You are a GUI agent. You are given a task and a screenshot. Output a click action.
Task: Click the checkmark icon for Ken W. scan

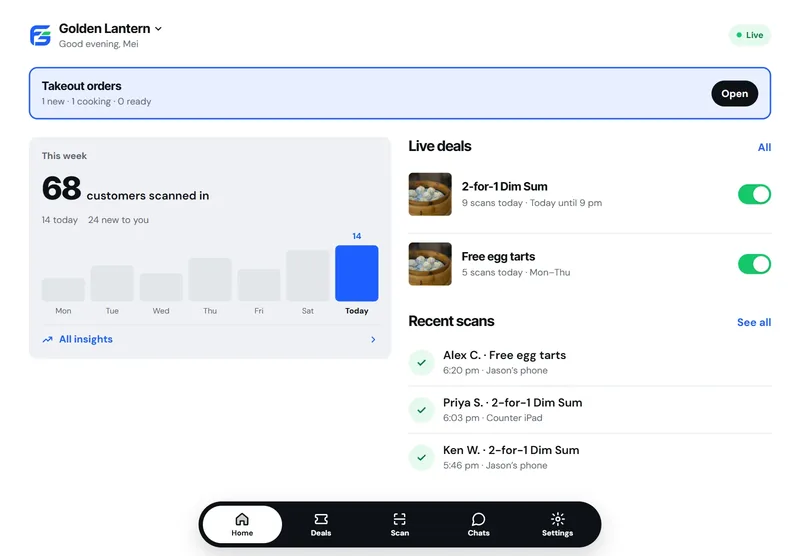(x=421, y=458)
